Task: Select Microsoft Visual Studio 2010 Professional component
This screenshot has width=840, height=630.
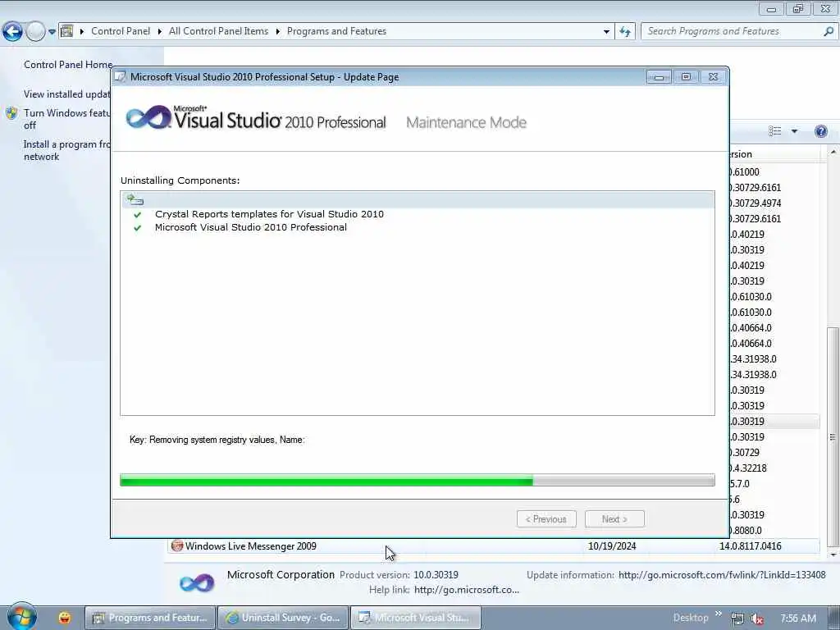Action: (251, 227)
